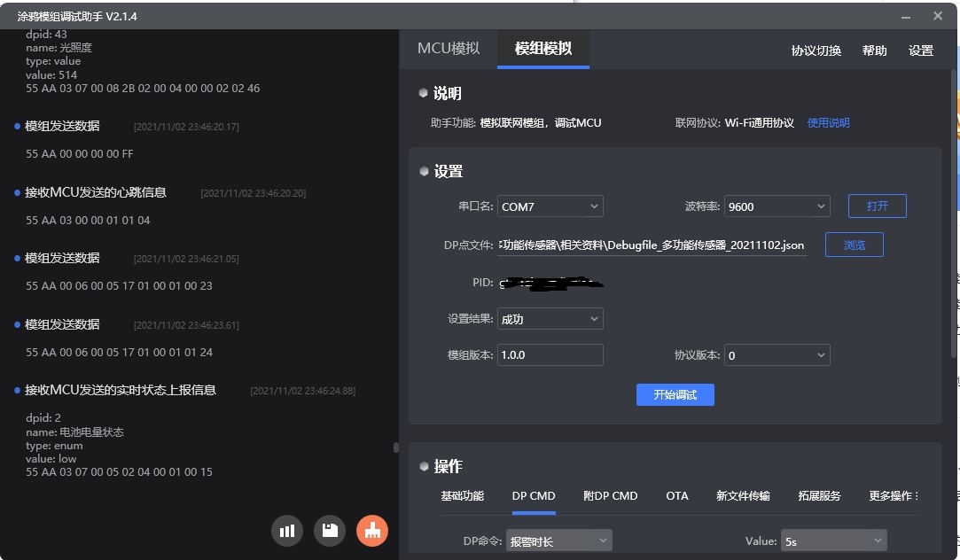
Task: Open the 设置结果 dropdown showing 成功
Action: click(x=550, y=319)
